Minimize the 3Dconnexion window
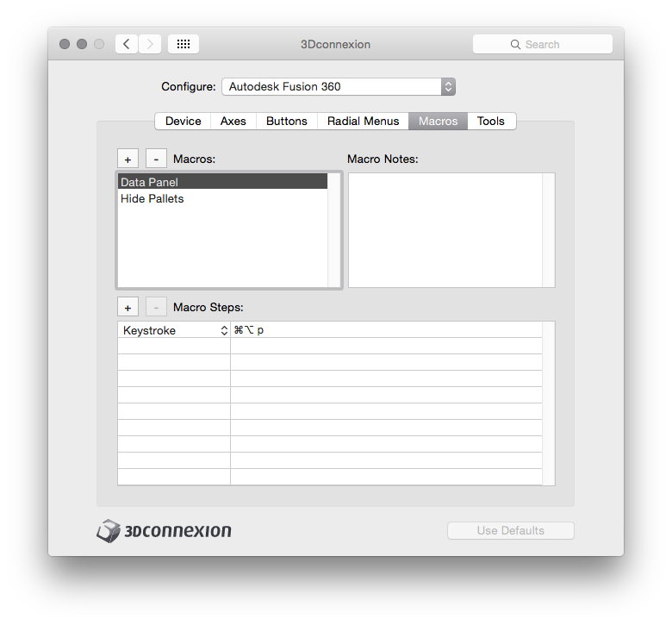Screen dimensions: 672x625 point(82,44)
